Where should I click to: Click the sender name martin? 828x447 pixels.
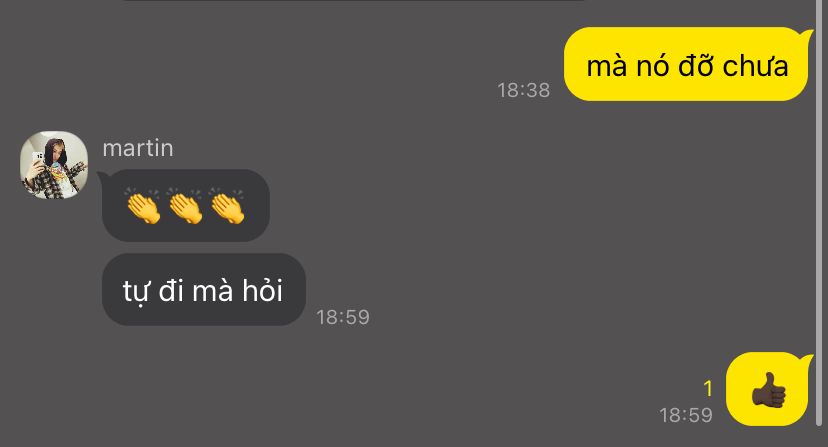[138, 148]
